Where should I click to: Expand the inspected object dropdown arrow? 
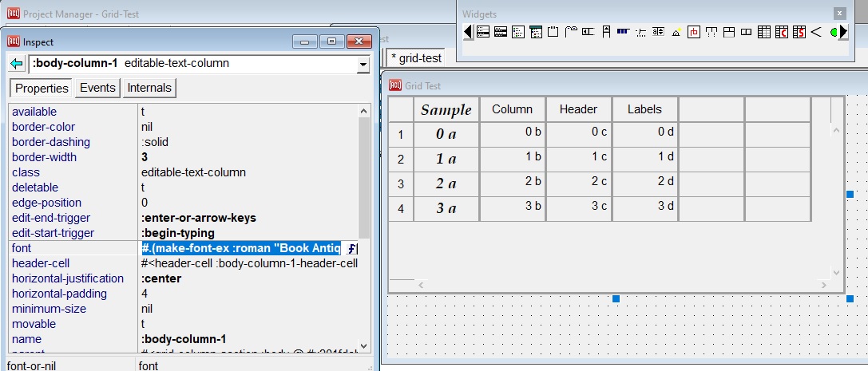point(363,64)
